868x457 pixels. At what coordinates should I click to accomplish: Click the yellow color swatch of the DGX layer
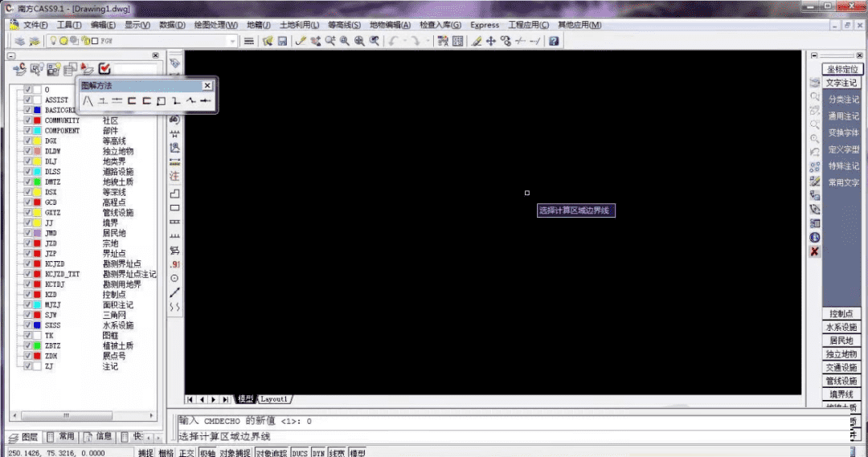tap(37, 141)
